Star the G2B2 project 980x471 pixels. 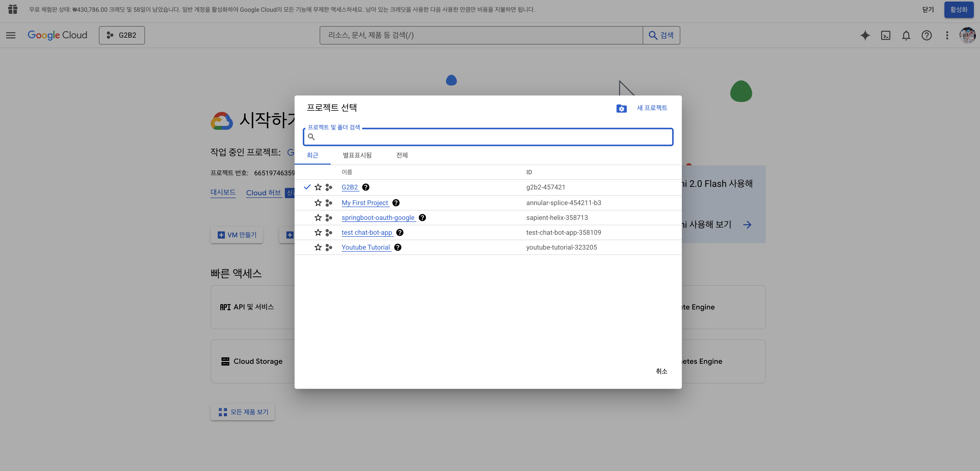(318, 187)
